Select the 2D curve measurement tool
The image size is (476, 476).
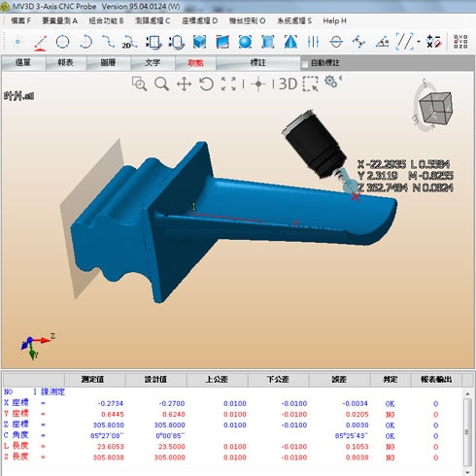coord(129,43)
